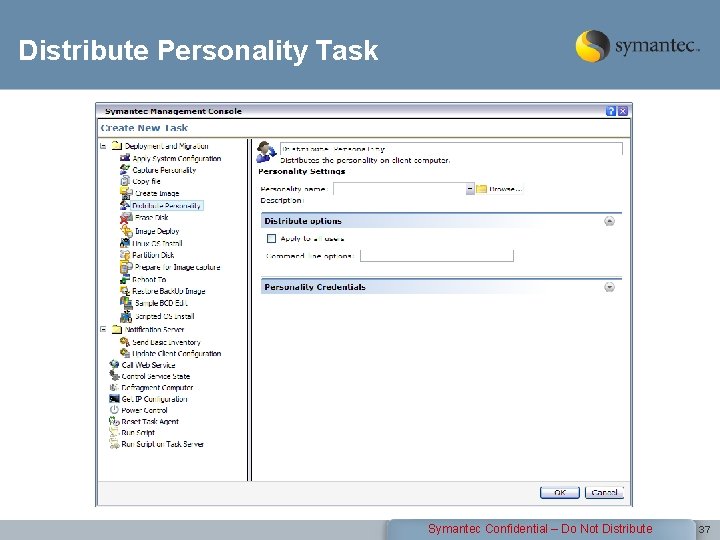Click the Command line options field
720x540 pixels.
pos(437,256)
